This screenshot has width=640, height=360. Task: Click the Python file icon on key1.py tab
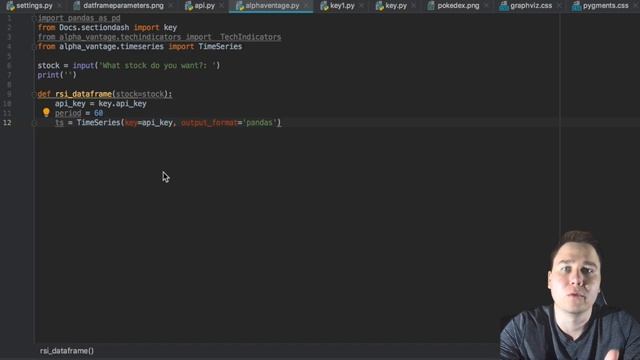(x=324, y=6)
